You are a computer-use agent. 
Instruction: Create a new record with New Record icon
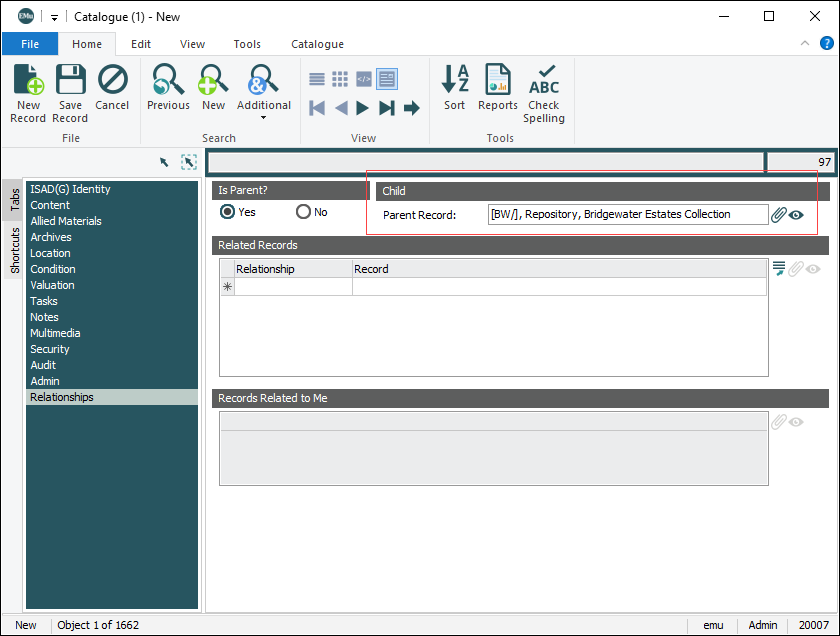(28, 92)
